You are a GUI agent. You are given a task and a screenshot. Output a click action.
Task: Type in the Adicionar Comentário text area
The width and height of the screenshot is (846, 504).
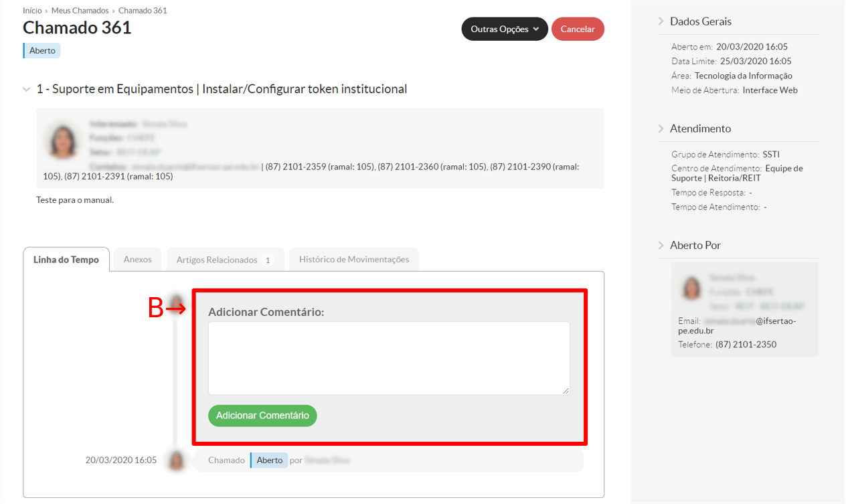coord(388,358)
